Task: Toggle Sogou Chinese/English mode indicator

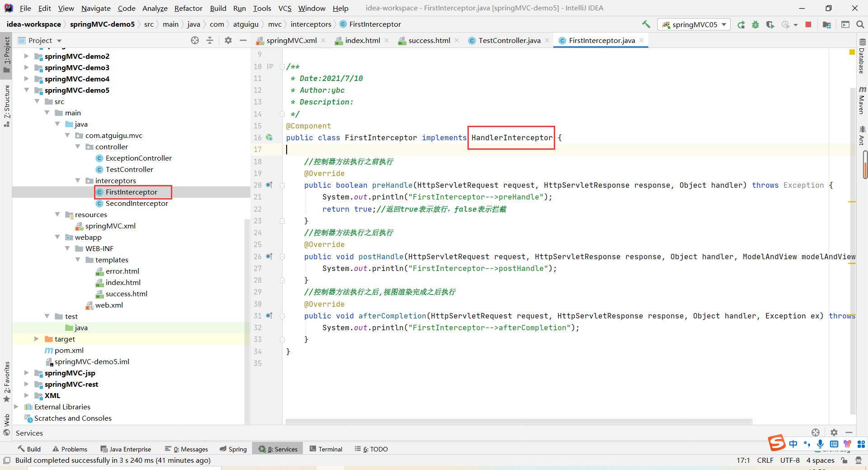Action: (x=793, y=444)
